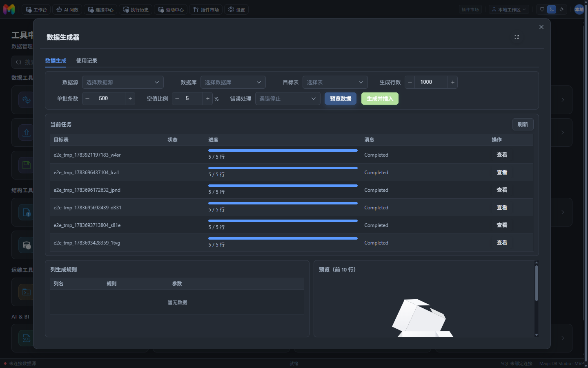Viewport: 588px width, 368px height.
Task: Click SQL 未绑定连接 in the status bar
Action: [x=517, y=364]
